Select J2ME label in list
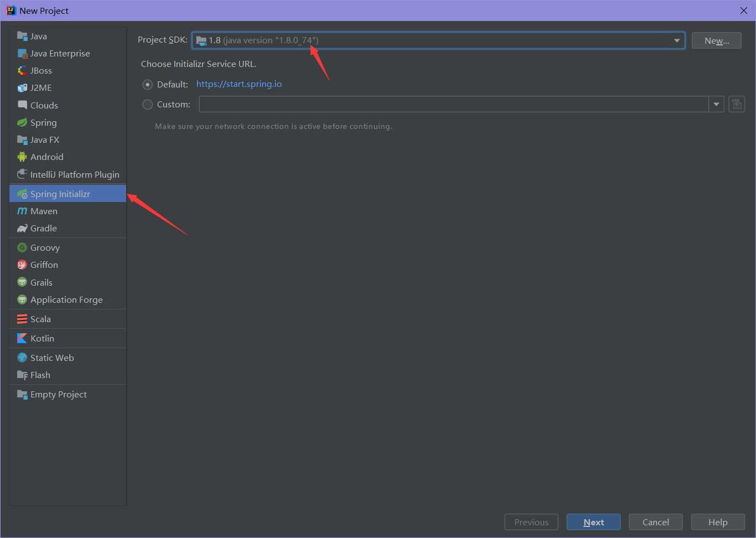 pos(41,87)
